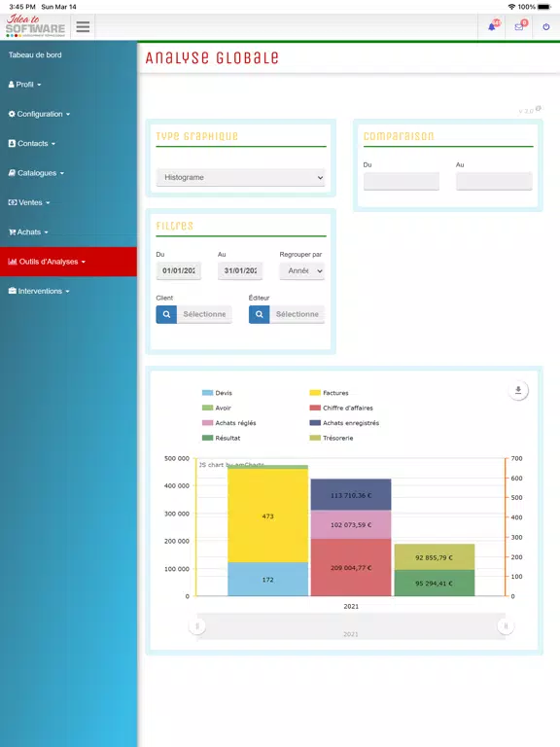
Task: Click the yellow Factures bar labeled 473
Action: [268, 516]
